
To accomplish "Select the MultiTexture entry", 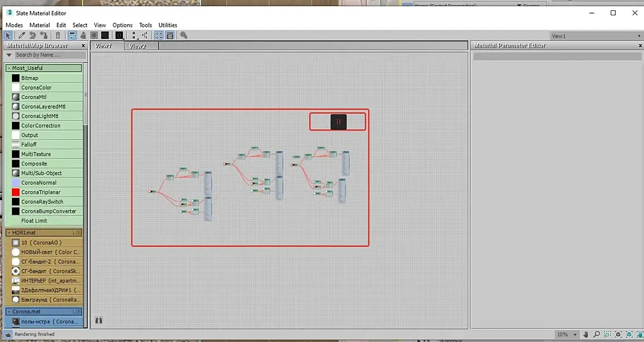I will coord(46,154).
